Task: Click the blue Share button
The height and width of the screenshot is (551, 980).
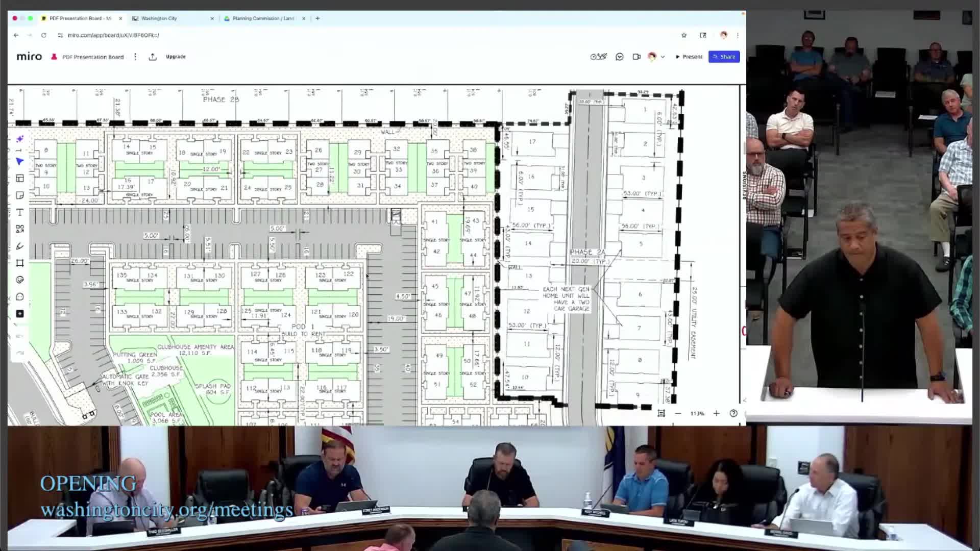Action: [724, 57]
